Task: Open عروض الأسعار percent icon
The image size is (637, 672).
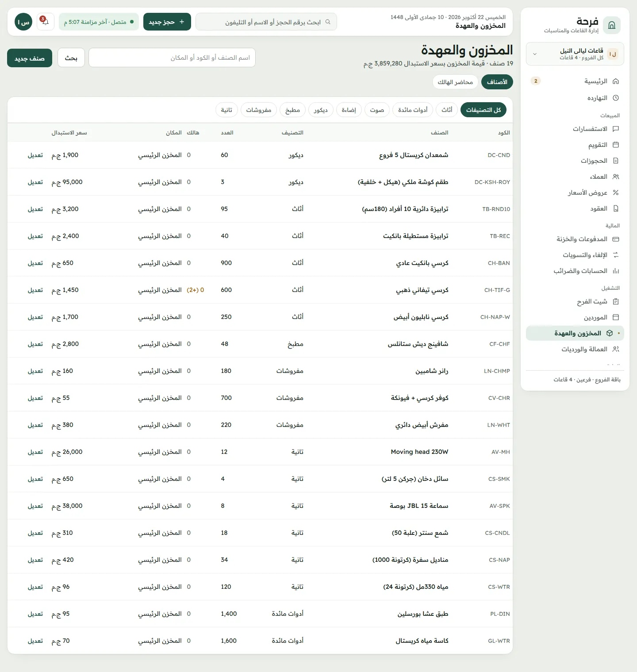Action: [616, 192]
